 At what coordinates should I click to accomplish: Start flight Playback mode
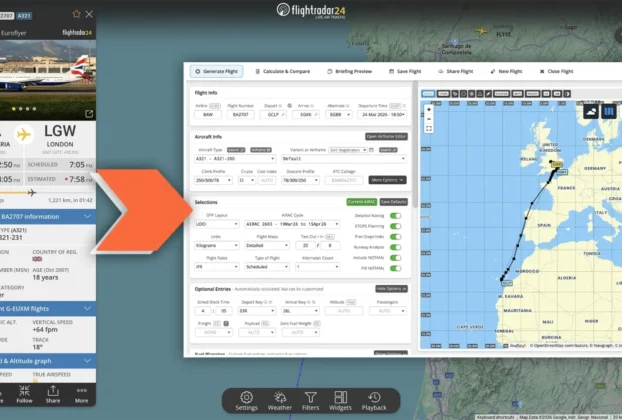pos(373,400)
